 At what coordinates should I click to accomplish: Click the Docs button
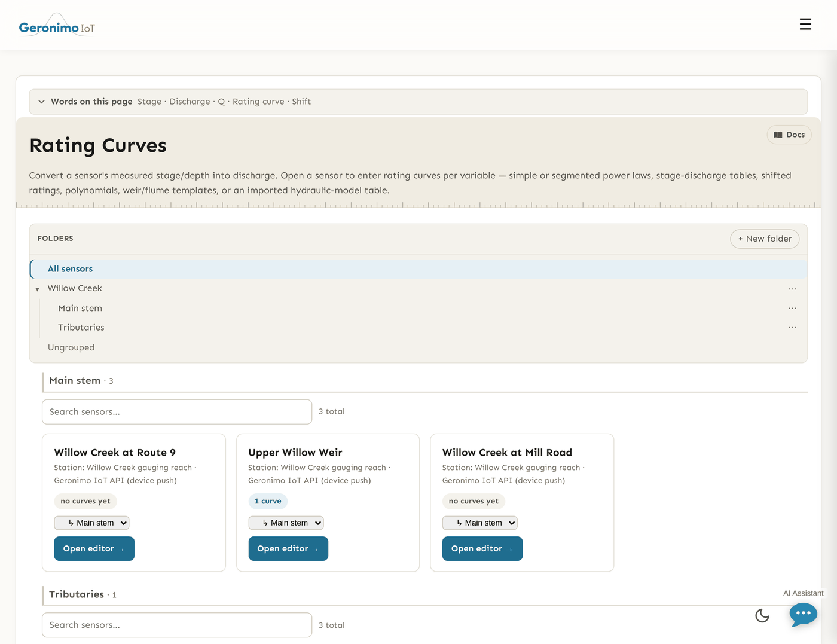point(789,135)
